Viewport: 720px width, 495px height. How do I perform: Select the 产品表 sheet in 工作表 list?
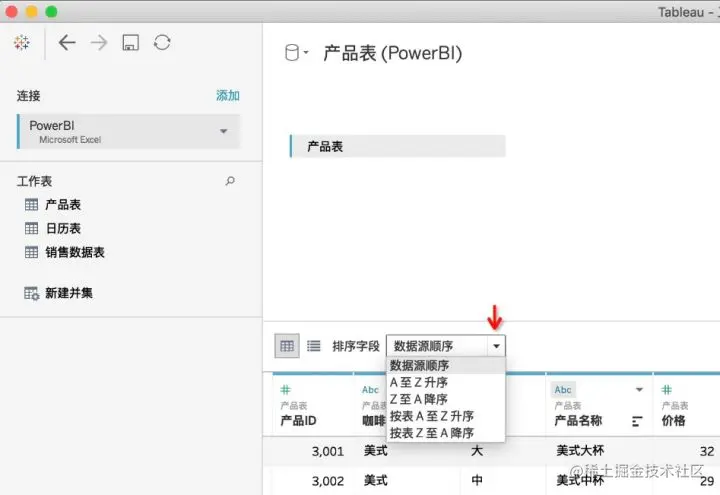(x=63, y=205)
